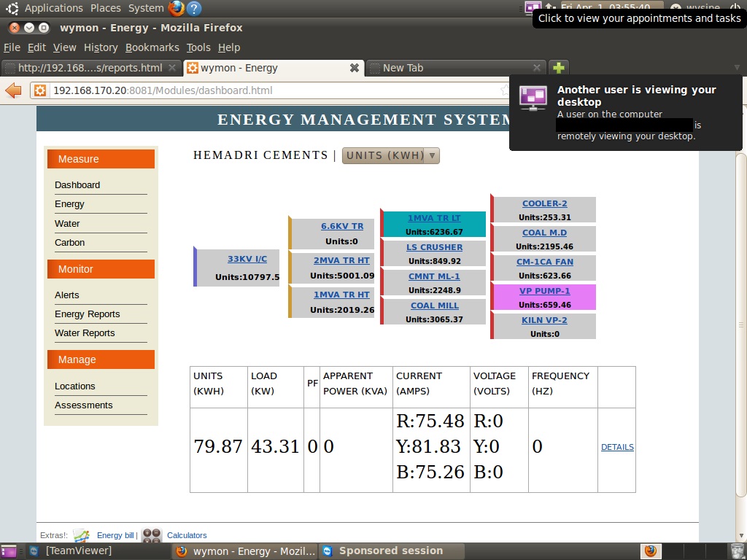Open Energy Reports in the sidebar
Viewport: 747px width, 560px height.
pyautogui.click(x=88, y=314)
